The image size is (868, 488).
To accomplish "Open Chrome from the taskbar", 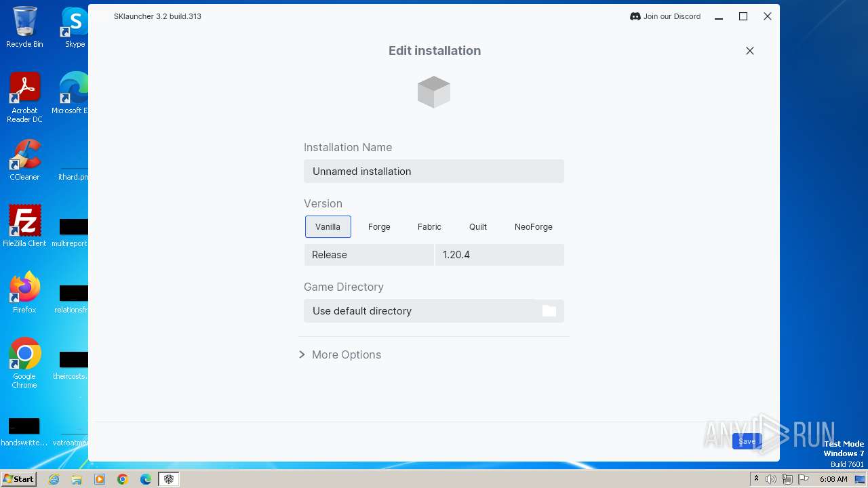I will pos(123,479).
